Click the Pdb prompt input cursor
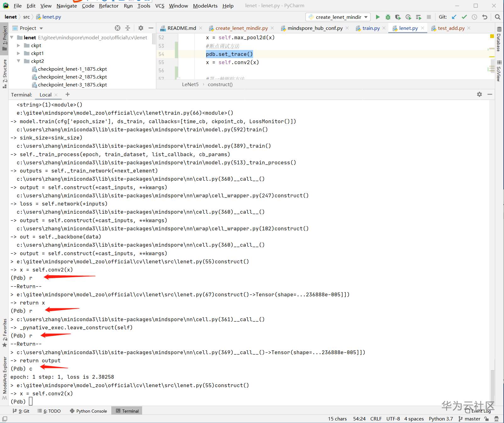This screenshot has height=423, width=504. click(x=30, y=401)
